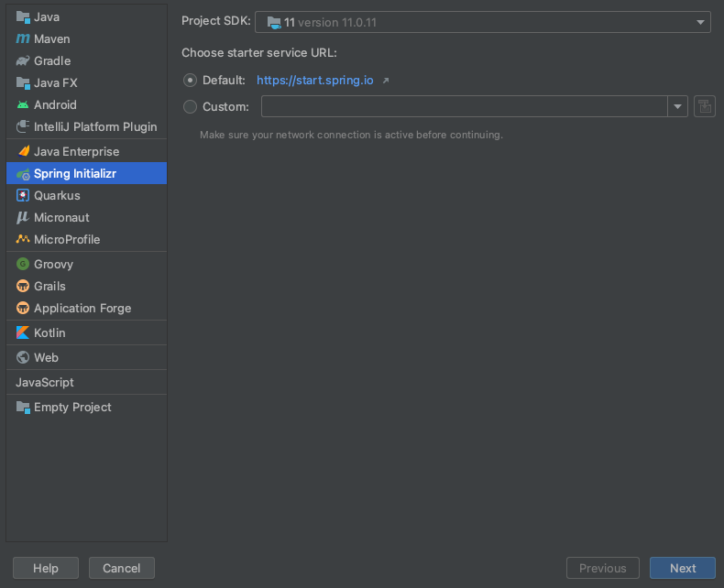Image resolution: width=724 pixels, height=588 pixels.
Task: Click into the Custom URL text field
Action: [x=464, y=107]
